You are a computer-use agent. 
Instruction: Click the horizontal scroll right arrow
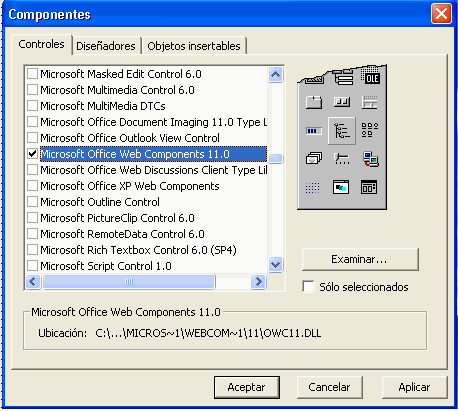[258, 282]
